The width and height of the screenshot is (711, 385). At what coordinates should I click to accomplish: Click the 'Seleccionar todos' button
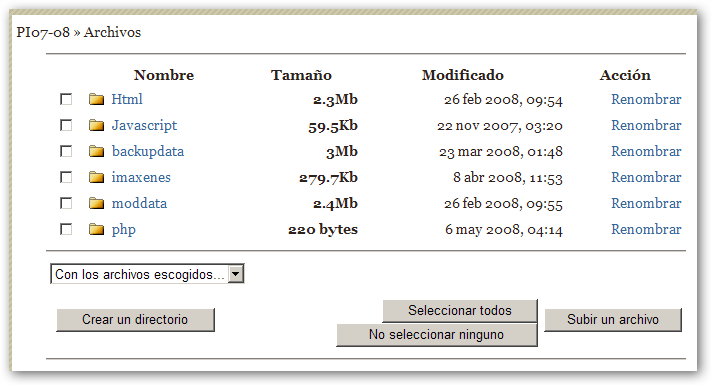(x=460, y=311)
